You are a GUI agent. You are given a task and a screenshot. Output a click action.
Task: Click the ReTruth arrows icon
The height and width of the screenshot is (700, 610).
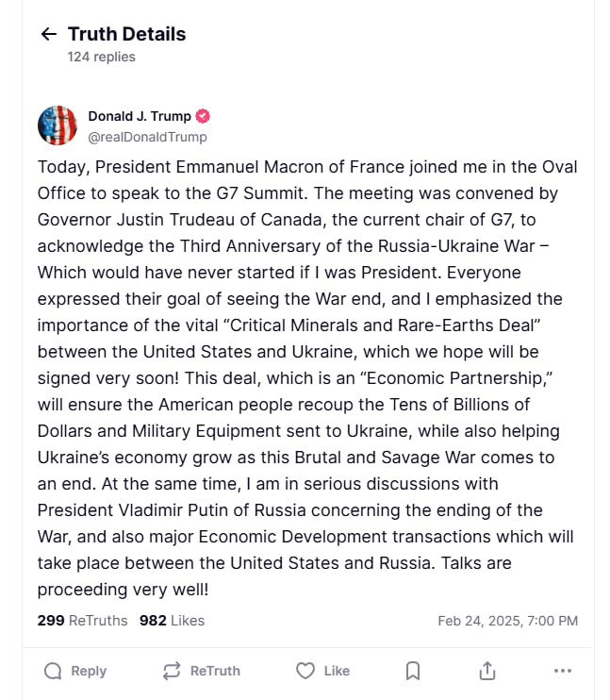click(172, 671)
